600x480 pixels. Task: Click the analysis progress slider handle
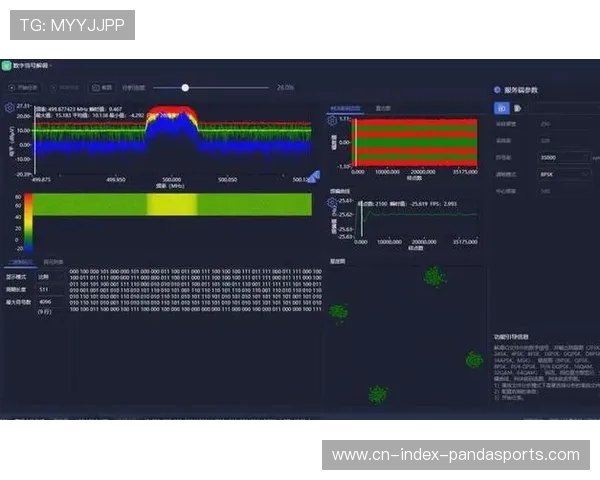click(185, 87)
